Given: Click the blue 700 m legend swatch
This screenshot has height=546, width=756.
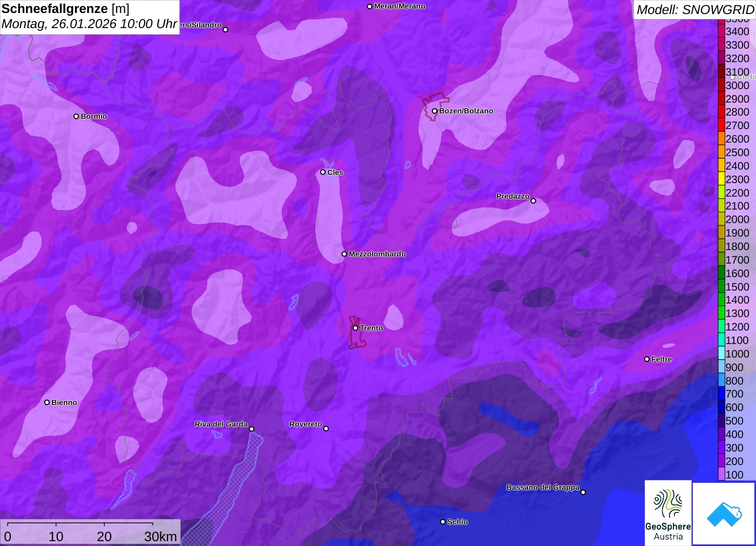Looking at the screenshot, I should (x=721, y=394).
